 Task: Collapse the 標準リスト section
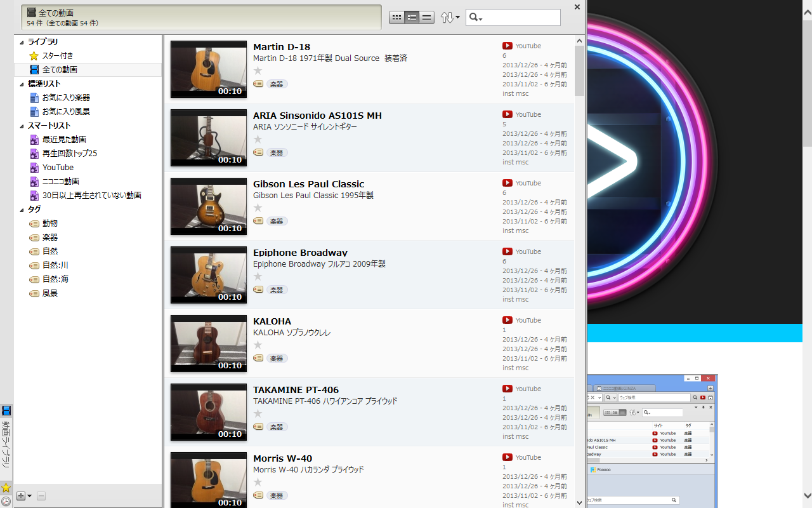point(22,84)
